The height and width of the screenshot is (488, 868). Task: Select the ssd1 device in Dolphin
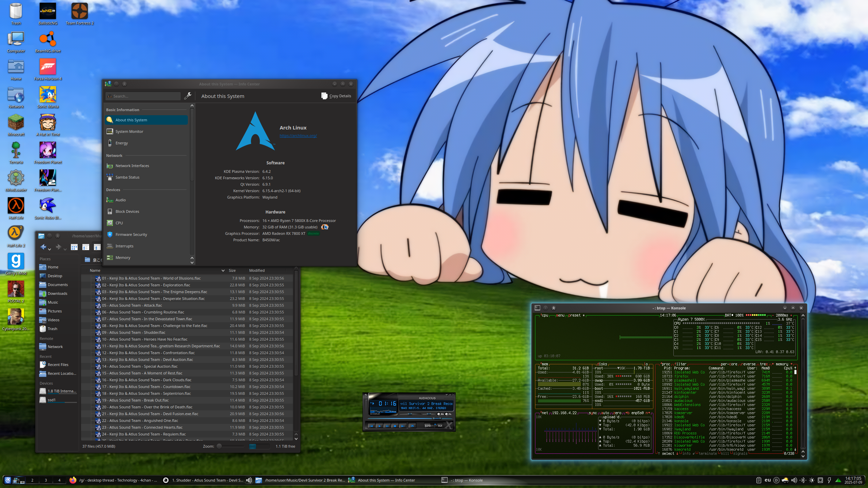[x=58, y=400]
